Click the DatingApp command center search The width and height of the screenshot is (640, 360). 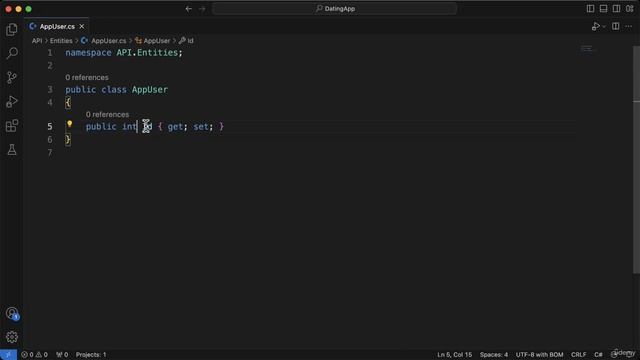[335, 9]
